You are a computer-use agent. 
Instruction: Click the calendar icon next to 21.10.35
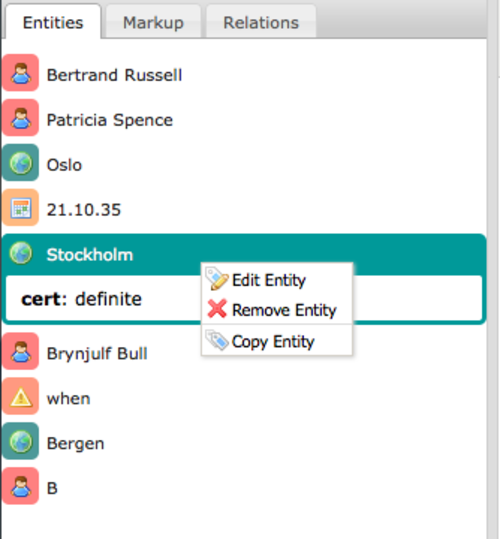point(21,208)
